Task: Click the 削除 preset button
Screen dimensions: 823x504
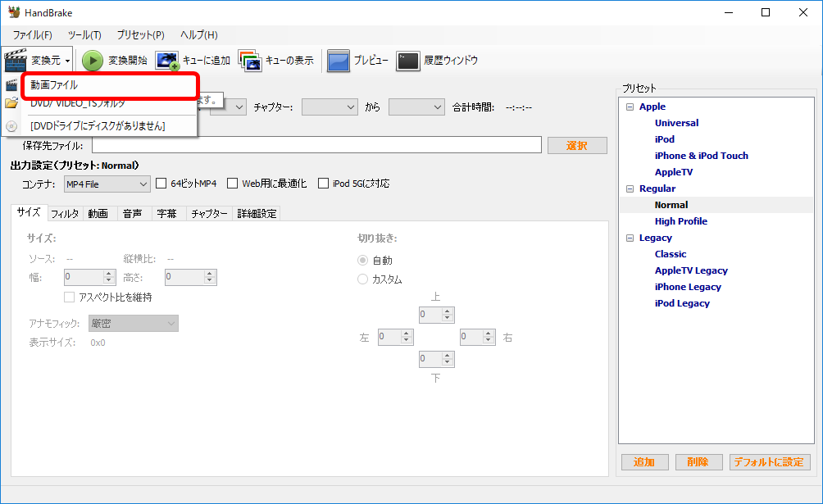Action: point(698,462)
